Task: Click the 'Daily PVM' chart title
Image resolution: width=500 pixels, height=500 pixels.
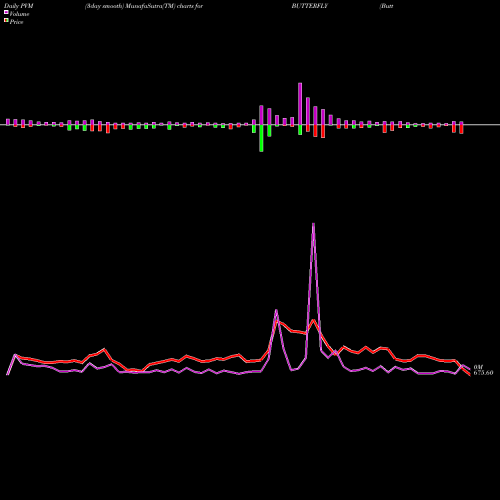Action: point(19,6)
